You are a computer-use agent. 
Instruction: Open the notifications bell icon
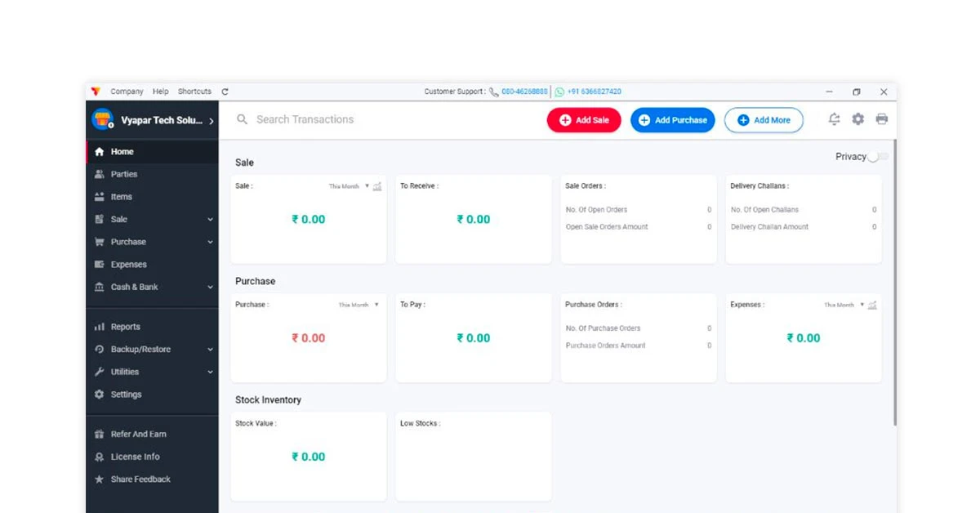(834, 119)
